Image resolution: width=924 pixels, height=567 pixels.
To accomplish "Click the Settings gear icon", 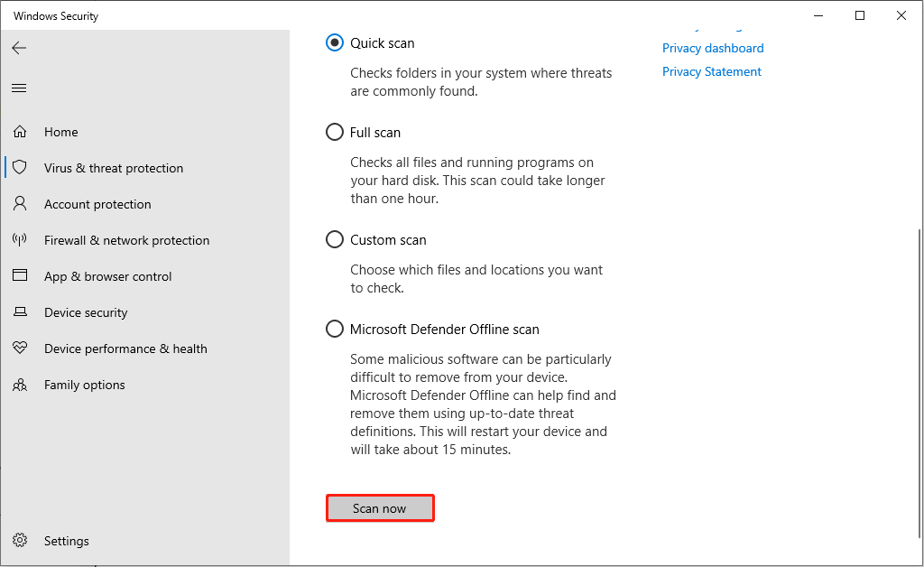I will pyautogui.click(x=20, y=541).
